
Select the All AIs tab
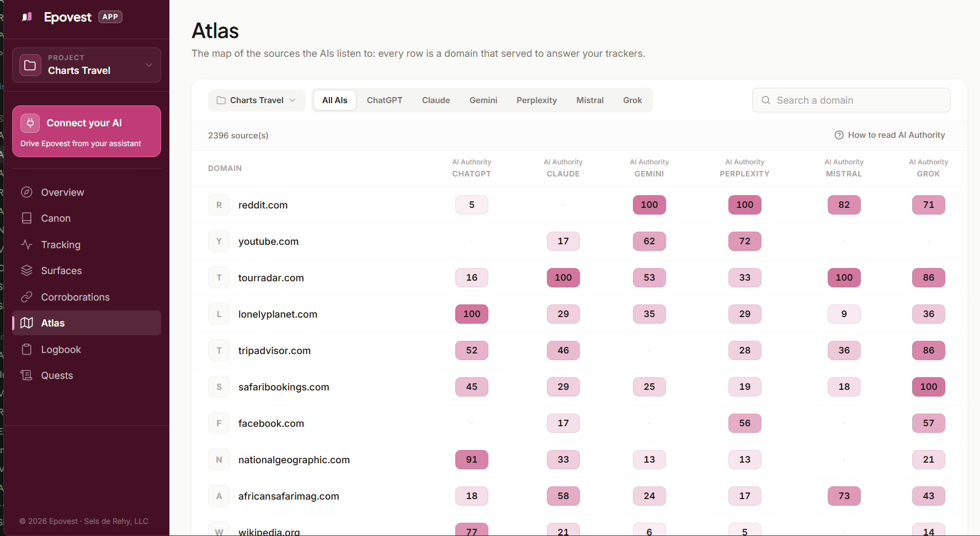[x=335, y=100]
